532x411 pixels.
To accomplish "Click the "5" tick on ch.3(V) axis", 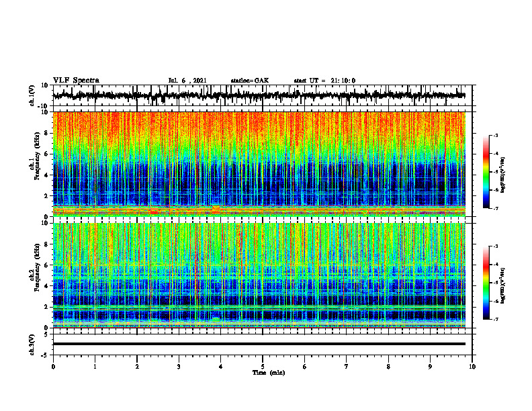I will tap(46, 334).
